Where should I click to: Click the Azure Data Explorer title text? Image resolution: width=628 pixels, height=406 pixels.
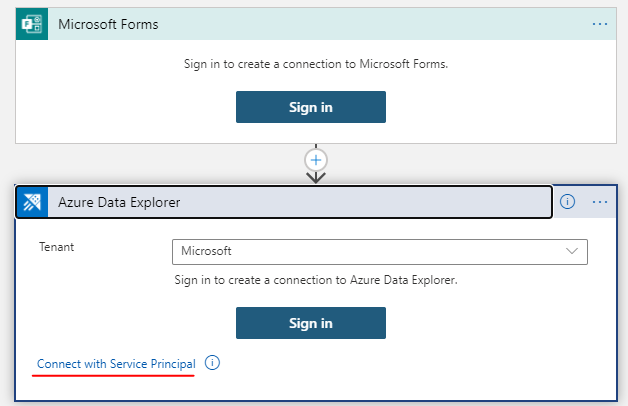[x=120, y=202]
